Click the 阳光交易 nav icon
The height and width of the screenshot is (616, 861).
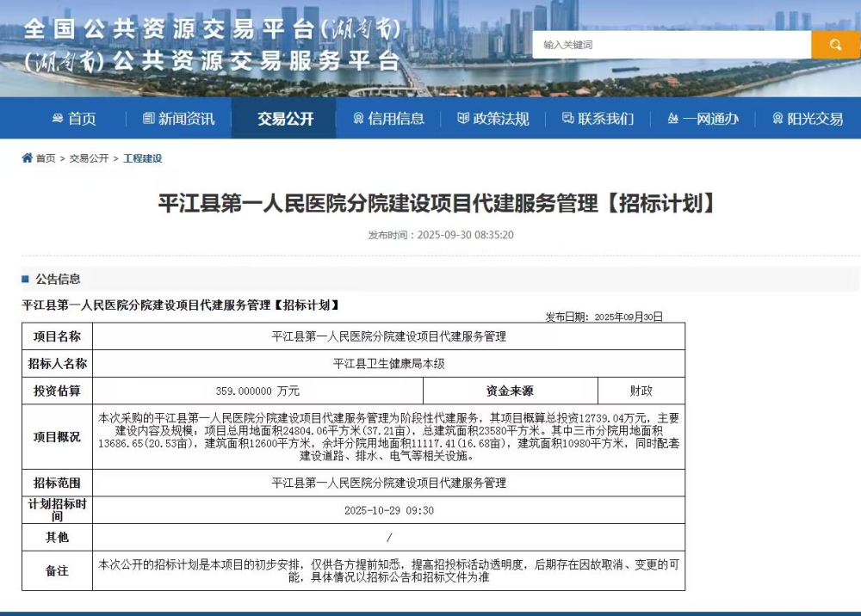(777, 119)
